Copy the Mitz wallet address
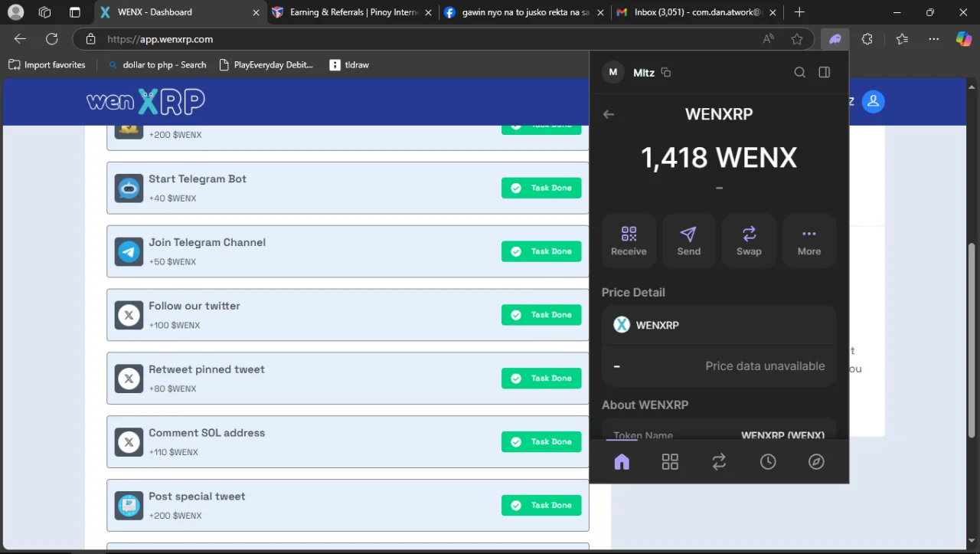 [x=666, y=72]
